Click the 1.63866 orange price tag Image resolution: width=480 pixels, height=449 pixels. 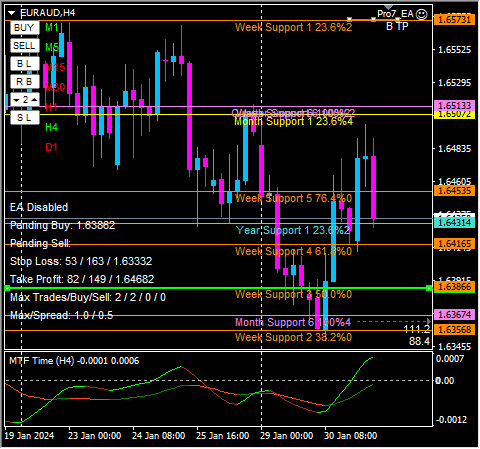pyautogui.click(x=454, y=287)
